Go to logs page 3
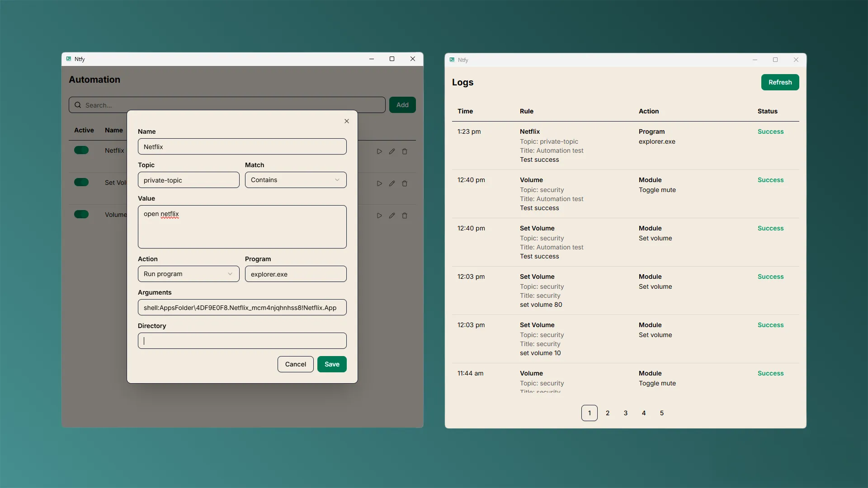Screen dimensions: 868x488 point(626,413)
